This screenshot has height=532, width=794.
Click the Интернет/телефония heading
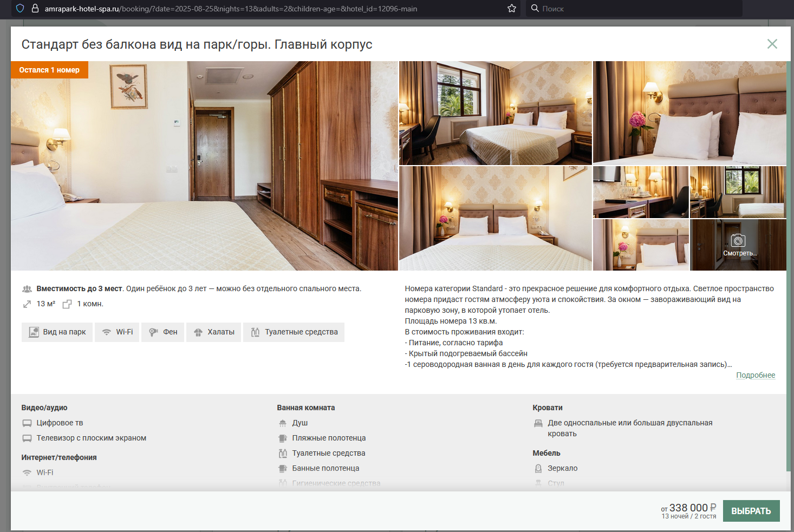tap(59, 457)
